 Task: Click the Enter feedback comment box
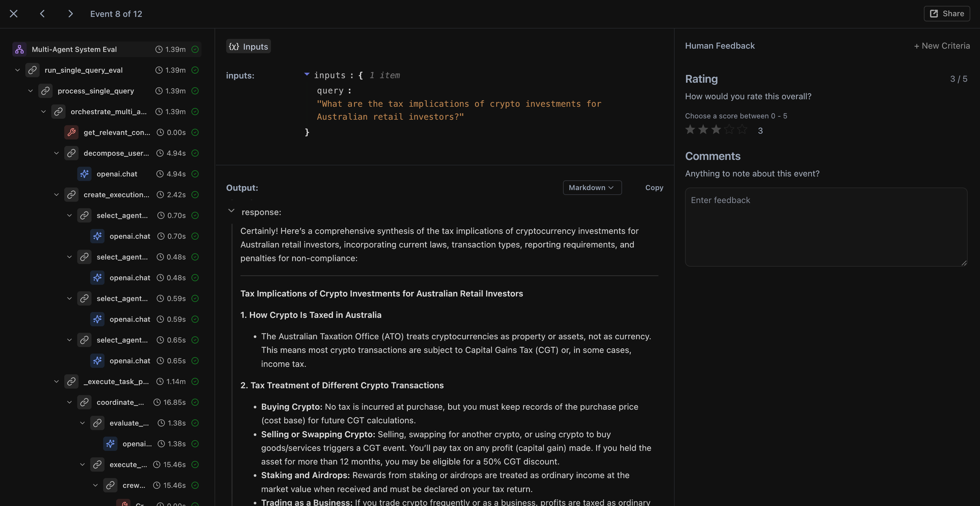pyautogui.click(x=826, y=227)
